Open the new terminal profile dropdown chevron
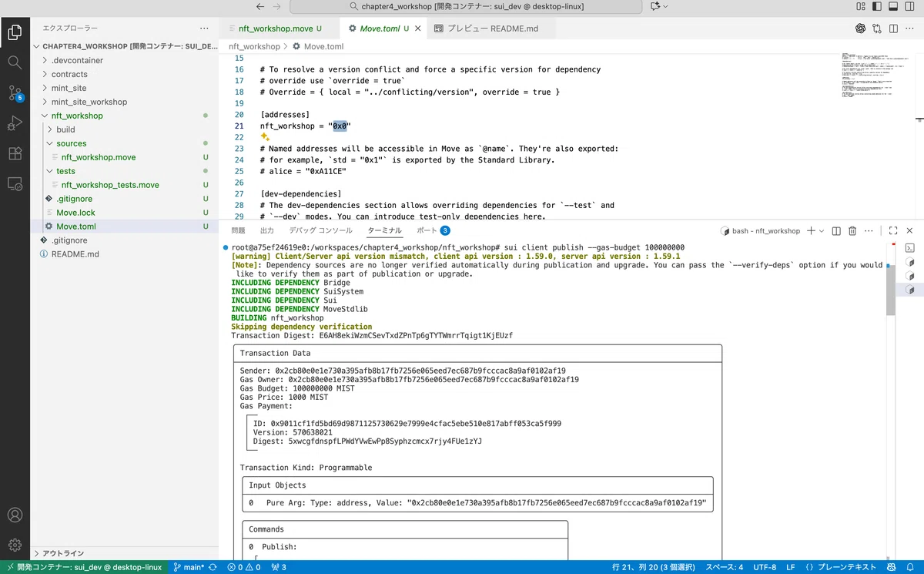The image size is (924, 574). [x=822, y=230]
